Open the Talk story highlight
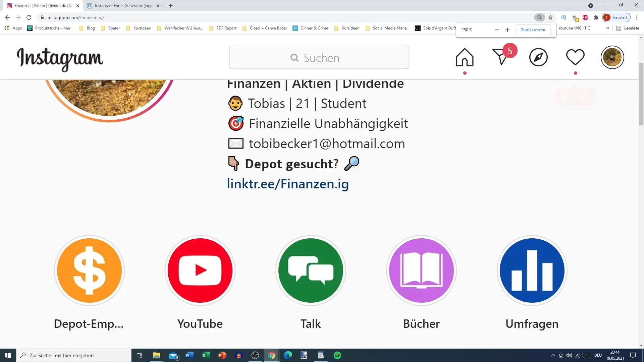This screenshot has width=644, height=362. [311, 270]
